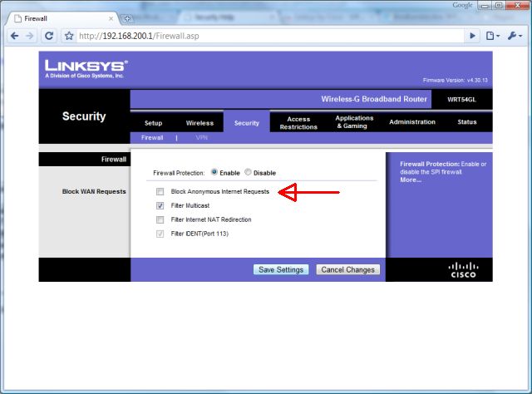Click the browser forward arrow
This screenshot has width=532, height=394.
[x=30, y=36]
